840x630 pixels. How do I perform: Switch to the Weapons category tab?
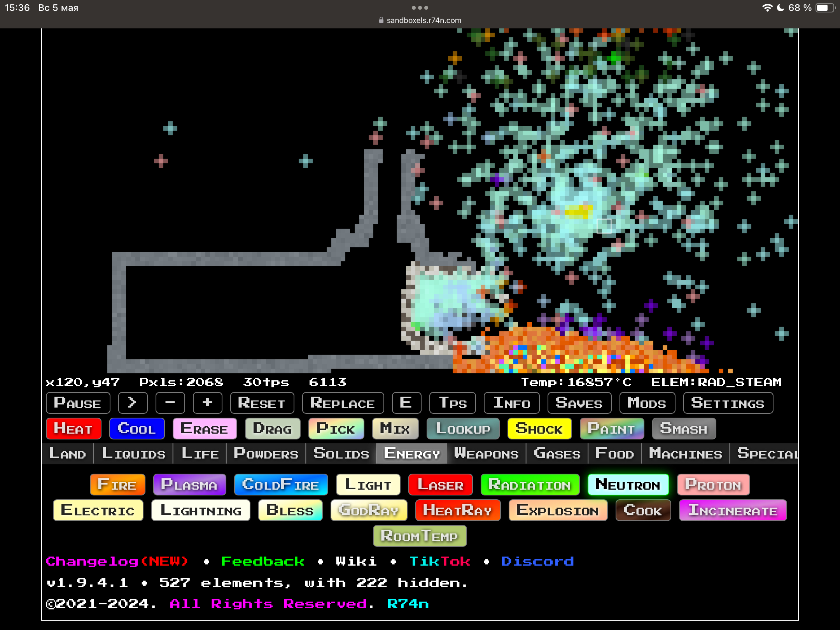(x=486, y=453)
